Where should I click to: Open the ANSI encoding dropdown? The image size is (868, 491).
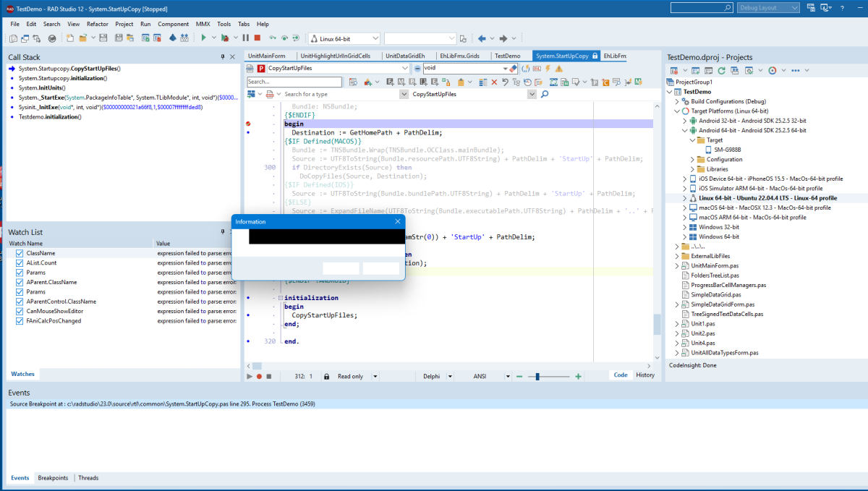click(x=508, y=376)
